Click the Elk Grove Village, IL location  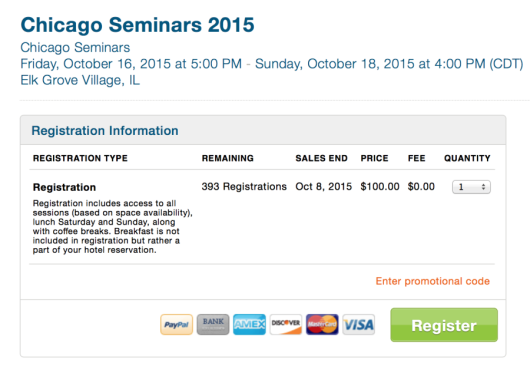pos(80,80)
